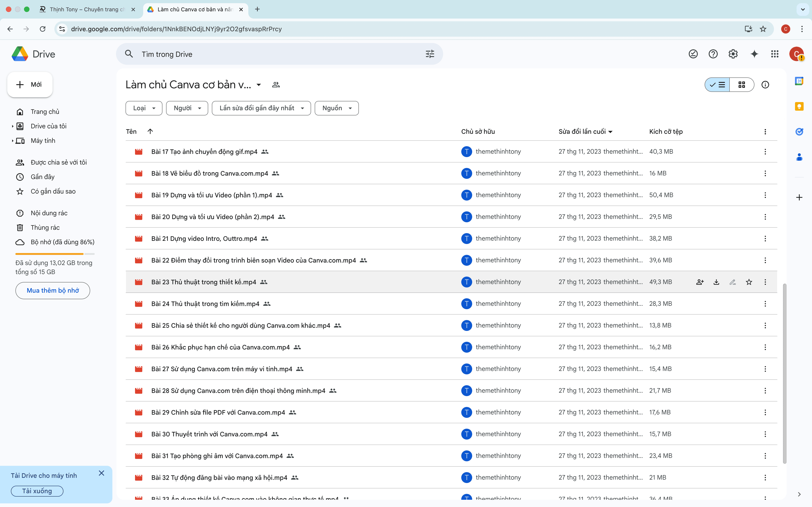Open Gemini sparkle icon in header
The height and width of the screenshot is (507, 812).
(754, 54)
